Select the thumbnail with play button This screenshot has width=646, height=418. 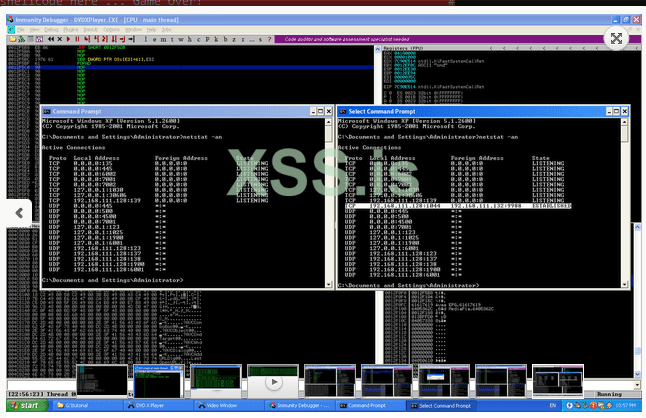[x=273, y=381]
